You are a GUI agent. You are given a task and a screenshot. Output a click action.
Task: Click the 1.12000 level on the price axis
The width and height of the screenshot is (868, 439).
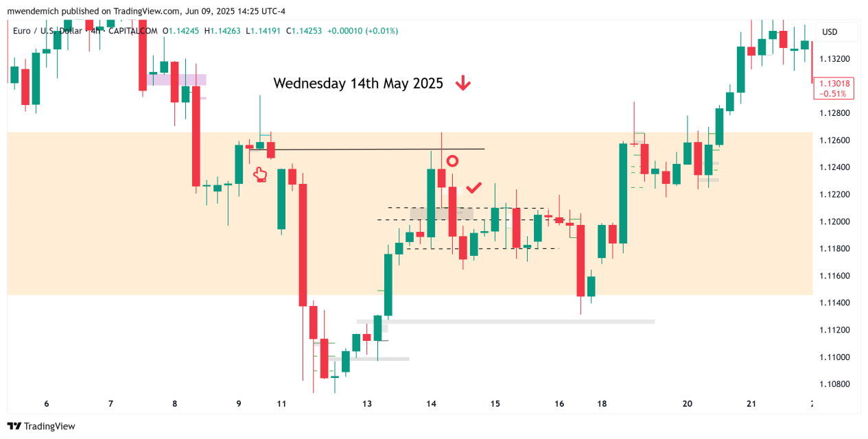click(836, 222)
